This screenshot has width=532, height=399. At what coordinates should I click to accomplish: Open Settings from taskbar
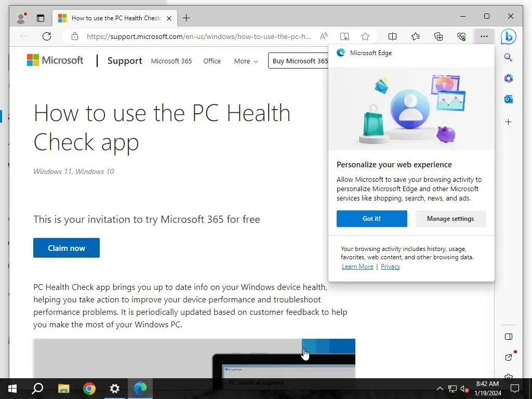coord(115,389)
